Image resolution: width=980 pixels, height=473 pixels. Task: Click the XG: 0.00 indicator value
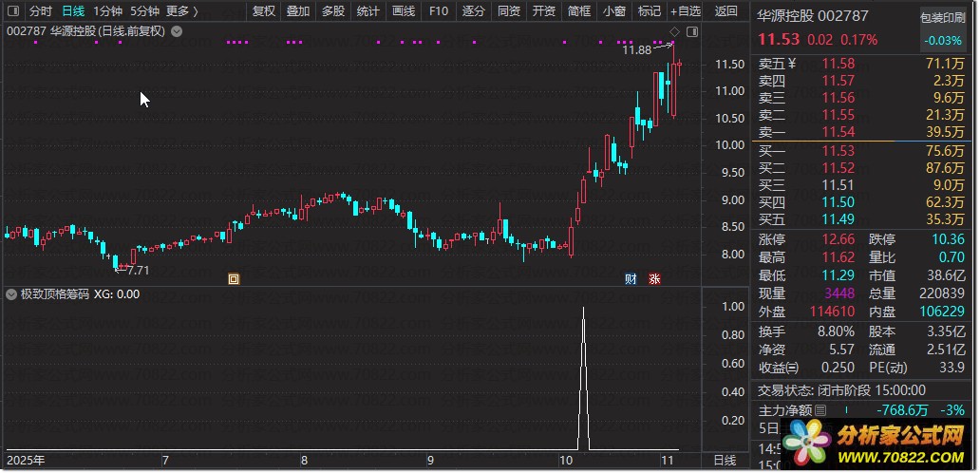[117, 294]
